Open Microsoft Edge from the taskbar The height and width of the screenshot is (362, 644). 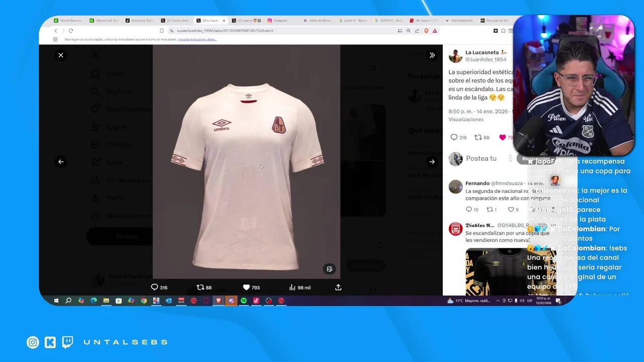(94, 301)
